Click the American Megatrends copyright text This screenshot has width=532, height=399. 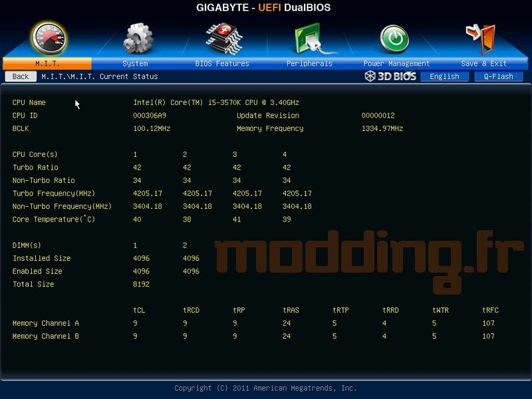coord(265,388)
